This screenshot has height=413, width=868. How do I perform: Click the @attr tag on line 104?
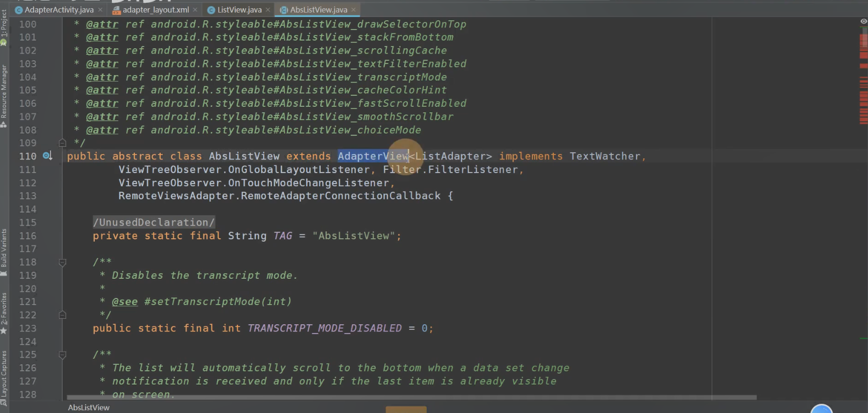(102, 77)
